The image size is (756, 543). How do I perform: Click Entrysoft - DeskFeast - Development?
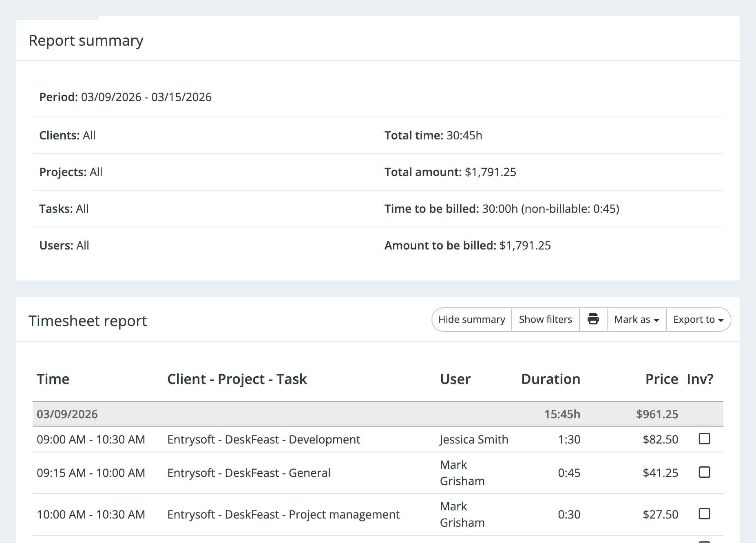[x=263, y=439]
